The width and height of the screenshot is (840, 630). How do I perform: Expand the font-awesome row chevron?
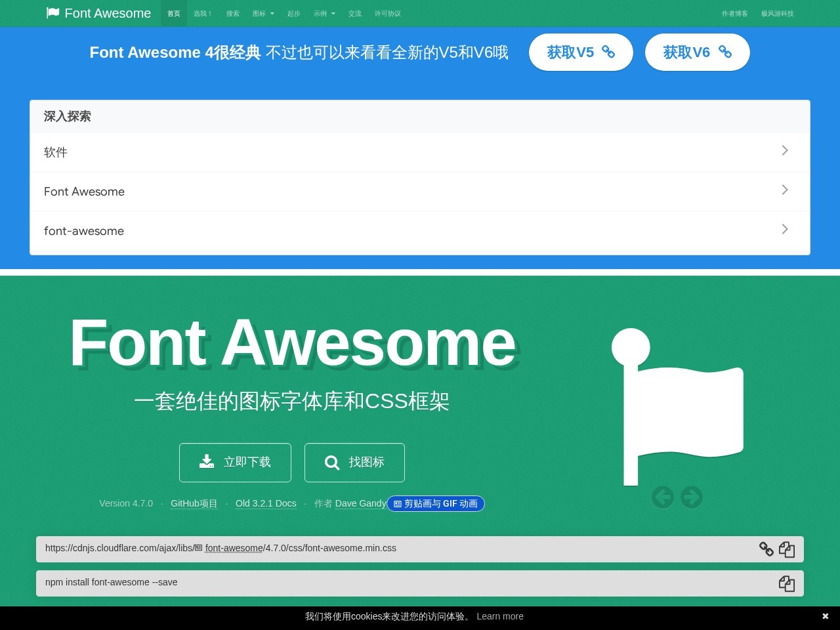click(785, 229)
